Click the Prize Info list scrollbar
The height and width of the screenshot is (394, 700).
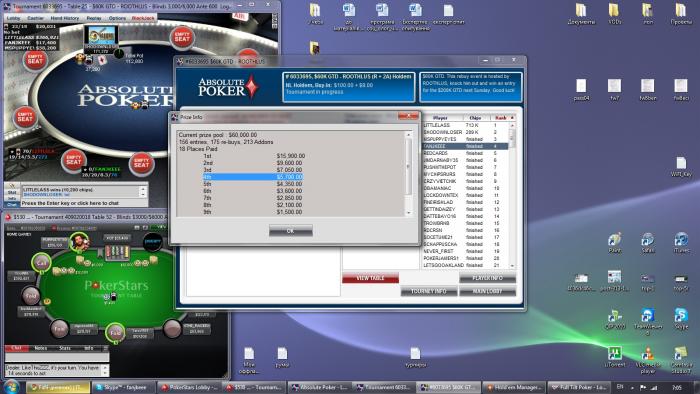(408, 174)
